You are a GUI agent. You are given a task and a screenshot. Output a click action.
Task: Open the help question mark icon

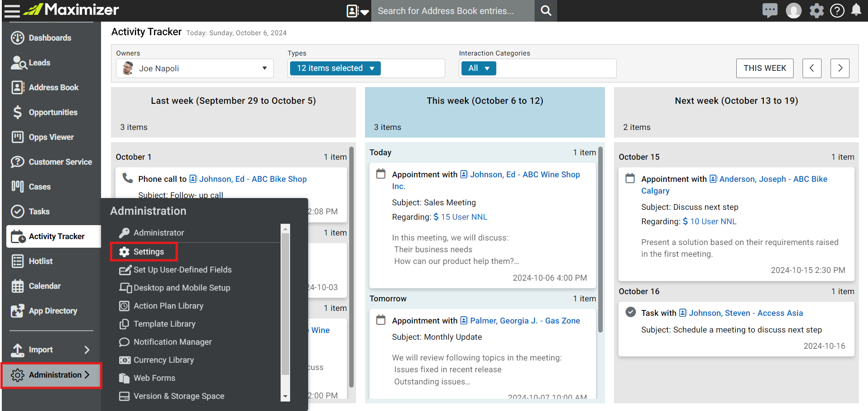pos(837,10)
